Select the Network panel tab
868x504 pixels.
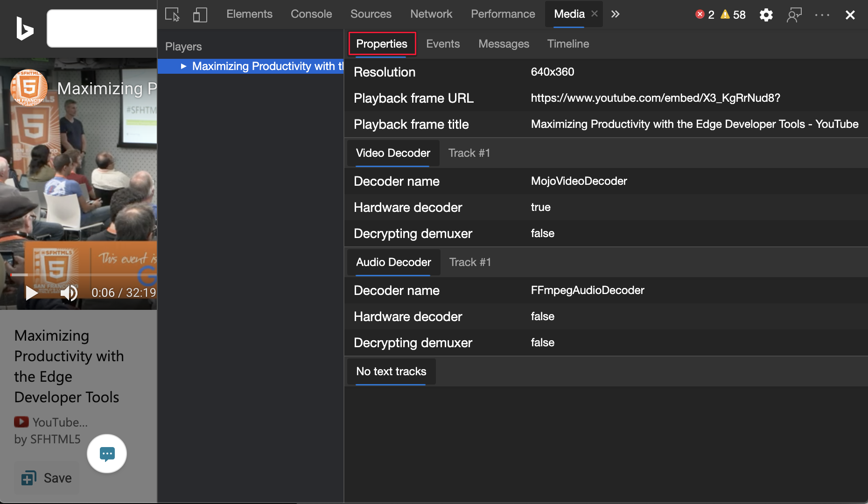click(x=431, y=14)
